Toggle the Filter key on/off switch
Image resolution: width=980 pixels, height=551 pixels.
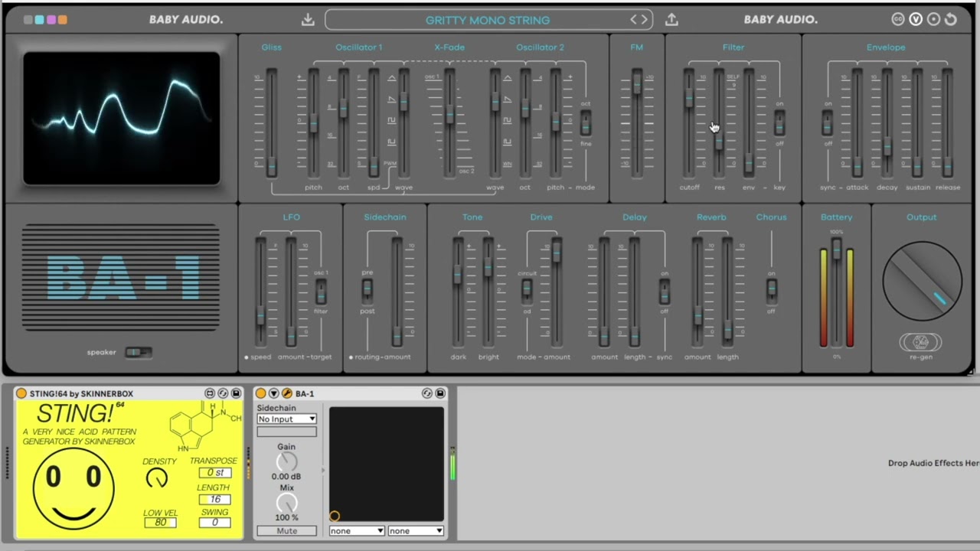pyautogui.click(x=779, y=122)
